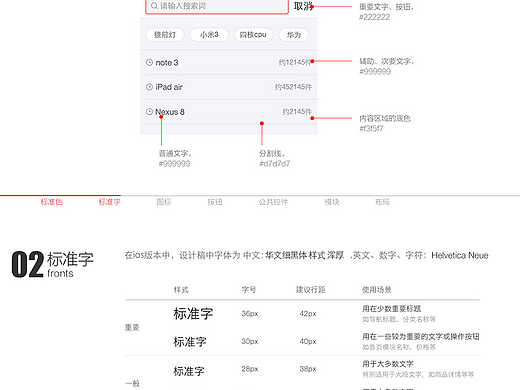The width and height of the screenshot is (520, 390).
Task: Click the clock icon beside Nexus 8
Action: point(149,112)
